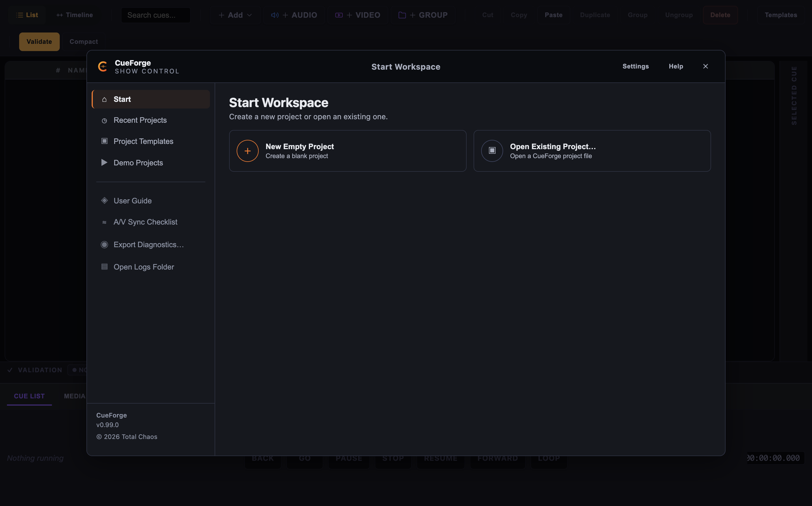812x506 pixels.
Task: Open Recent Projects in the sidebar
Action: click(x=151, y=120)
